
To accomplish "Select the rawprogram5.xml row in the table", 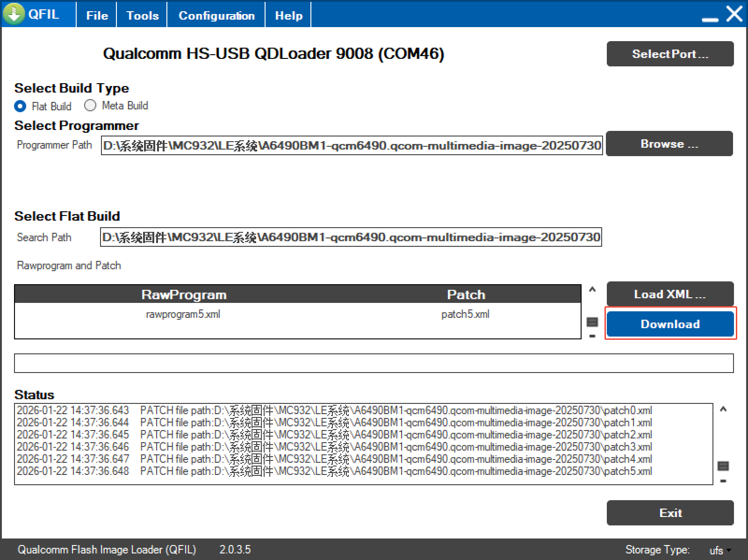I will pos(183,314).
